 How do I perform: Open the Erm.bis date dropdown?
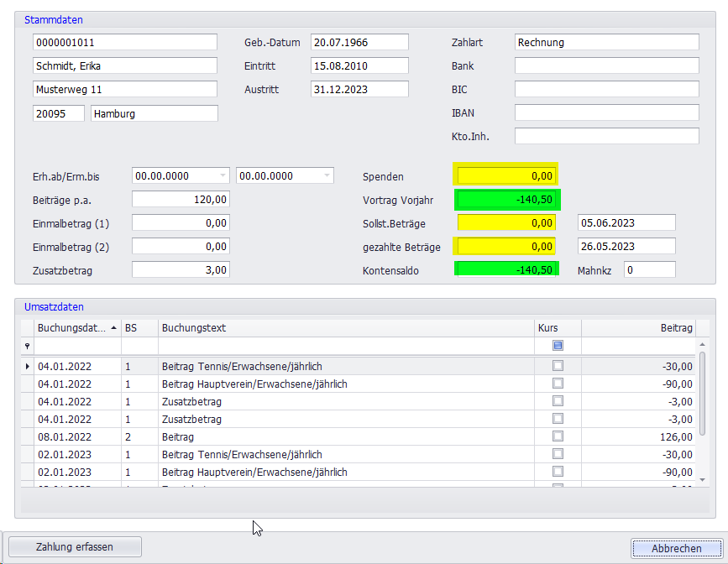tap(327, 175)
